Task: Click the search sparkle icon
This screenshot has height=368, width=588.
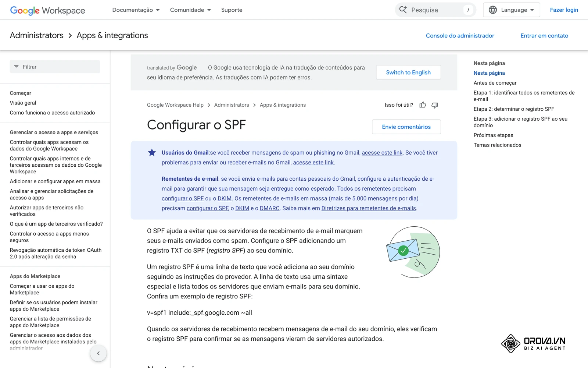Action: (x=403, y=10)
